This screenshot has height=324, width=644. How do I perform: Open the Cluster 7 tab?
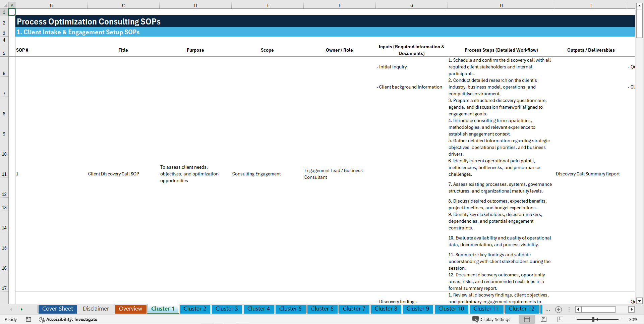point(354,309)
